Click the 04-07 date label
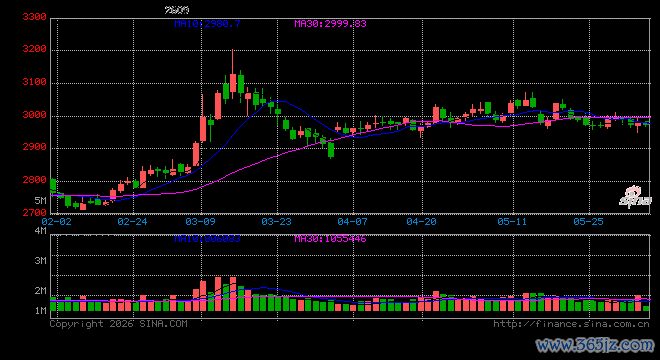This screenshot has height=360, width=660. (x=352, y=221)
